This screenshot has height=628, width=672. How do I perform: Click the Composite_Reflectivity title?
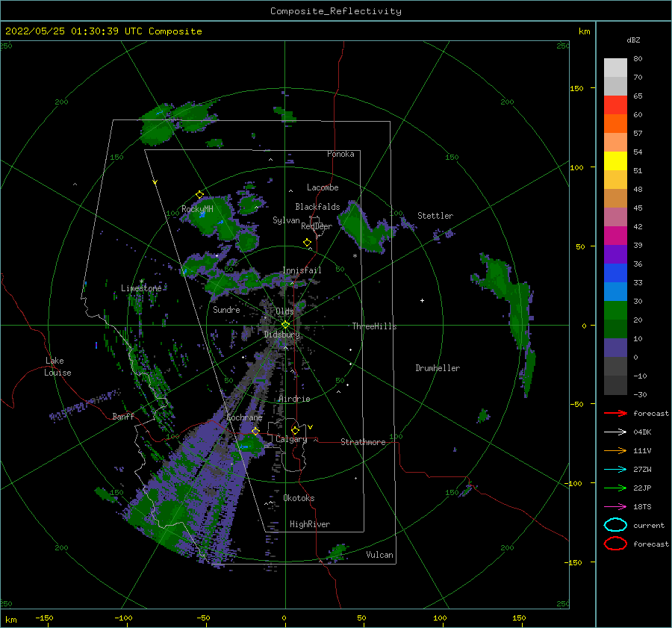pyautogui.click(x=336, y=11)
